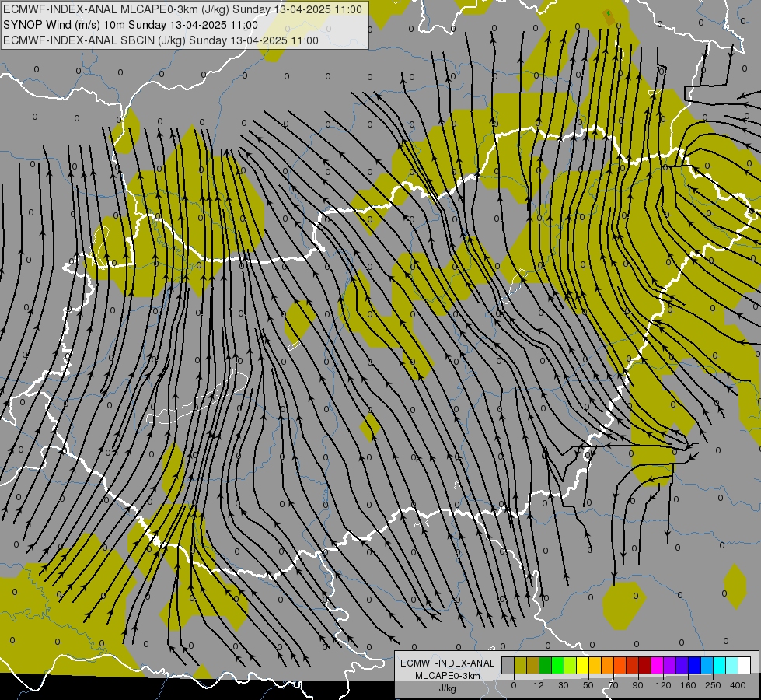
Task: Click the legend value label 0
Action: point(514,685)
